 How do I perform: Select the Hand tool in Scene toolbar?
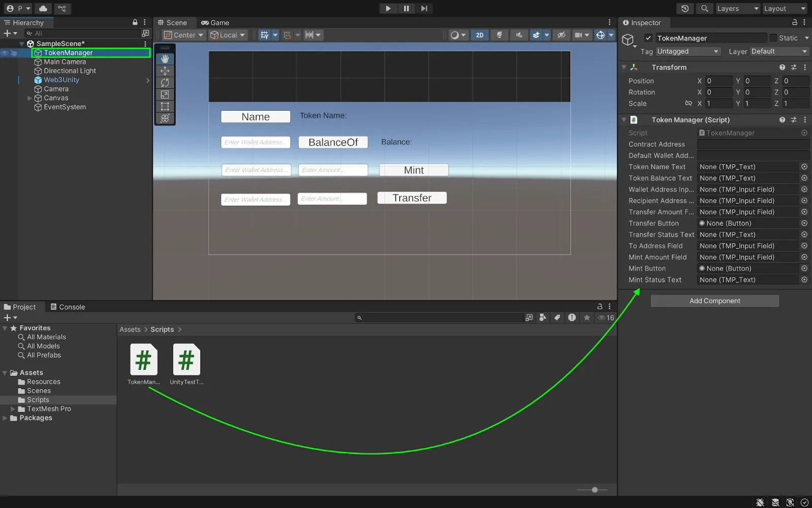click(x=165, y=59)
